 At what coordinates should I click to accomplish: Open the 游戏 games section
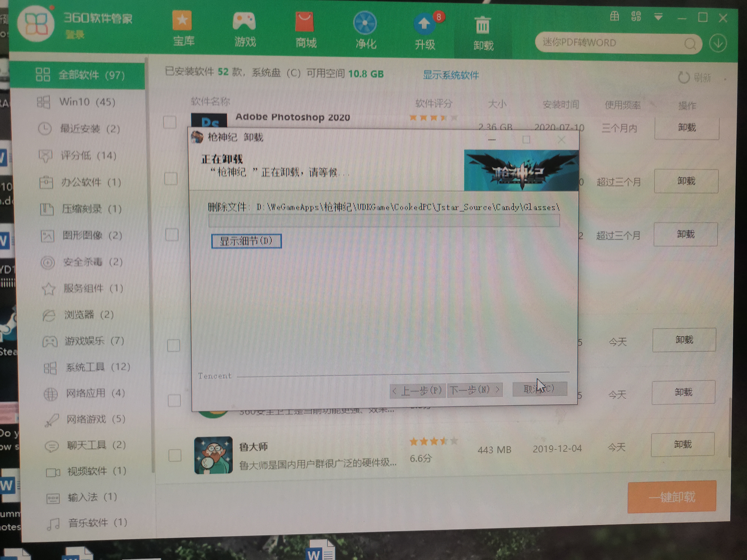(x=244, y=30)
